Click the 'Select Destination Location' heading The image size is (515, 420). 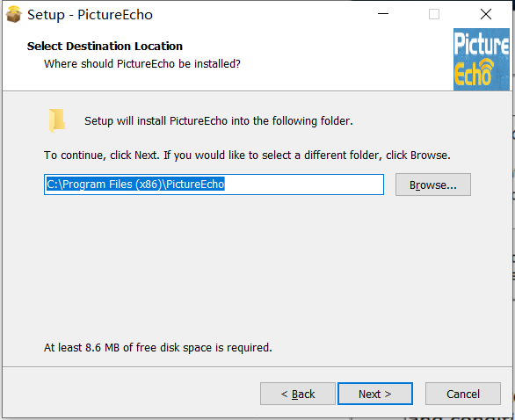(105, 47)
